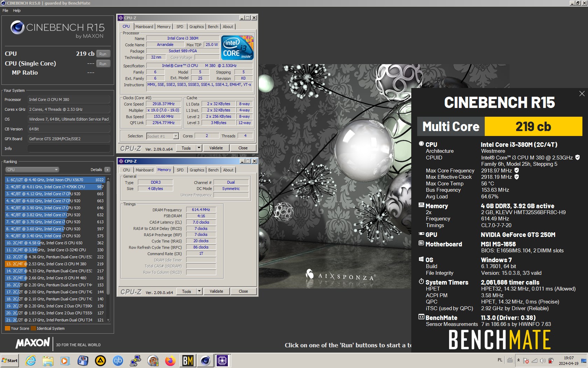Open the Help menu in Cinebench
Screen dimensions: 588x368
tap(17, 11)
